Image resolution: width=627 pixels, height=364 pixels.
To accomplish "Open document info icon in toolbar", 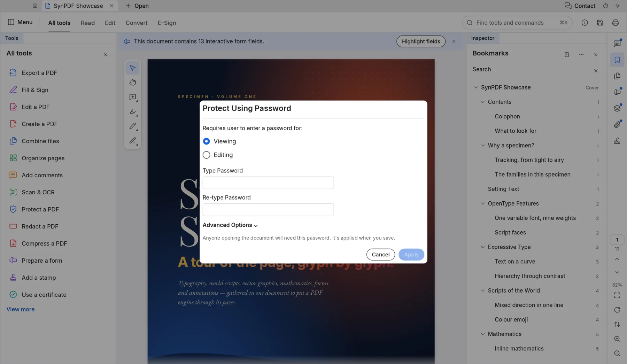I will pos(585,23).
